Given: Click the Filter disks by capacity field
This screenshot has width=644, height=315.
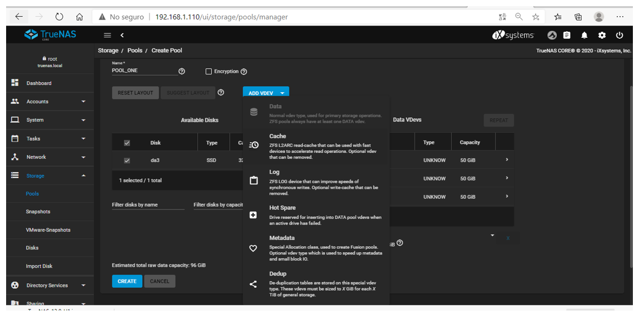Looking at the screenshot, I should (x=218, y=205).
